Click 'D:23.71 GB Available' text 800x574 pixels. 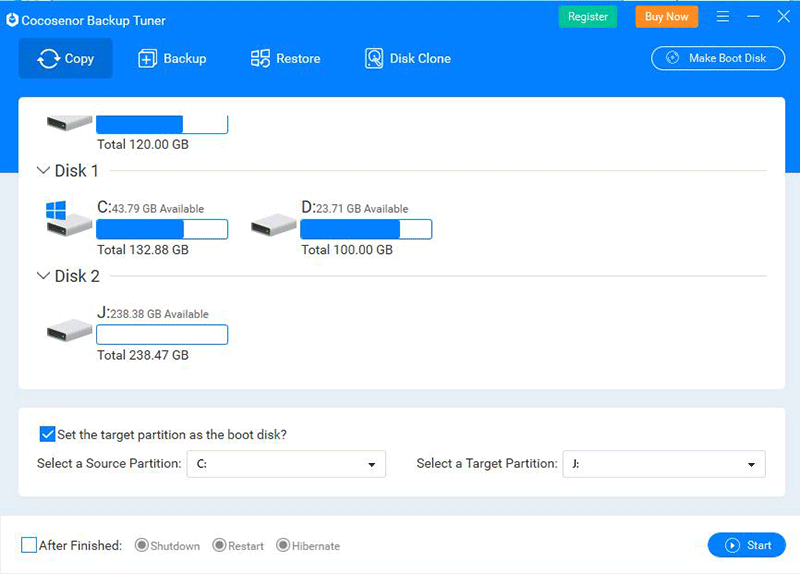point(355,207)
